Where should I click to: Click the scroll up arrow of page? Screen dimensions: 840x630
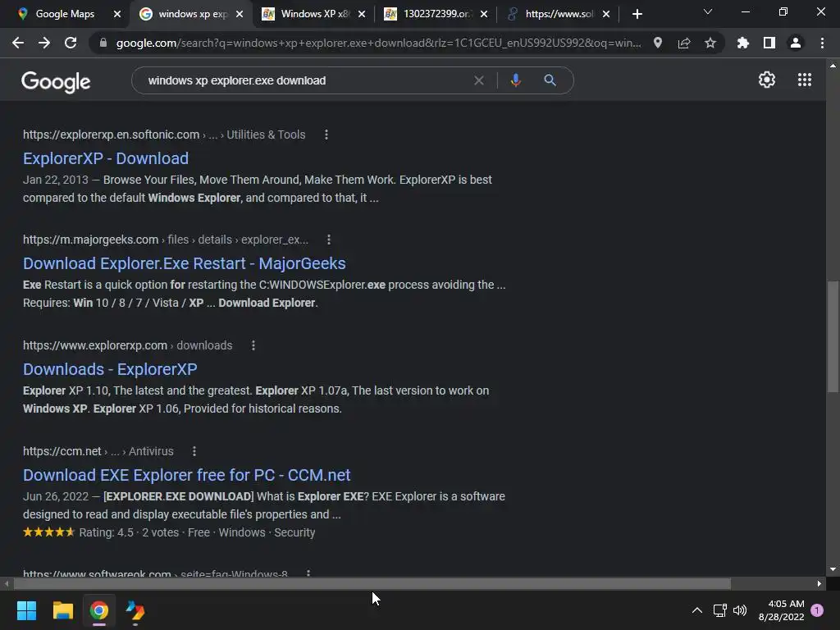click(833, 66)
